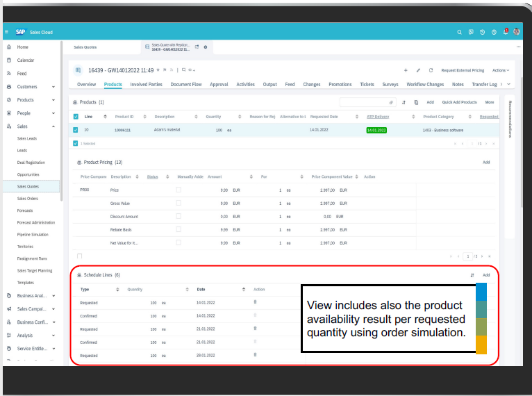Expand the Products sidebar menu
The height and width of the screenshot is (396, 532).
[x=53, y=100]
